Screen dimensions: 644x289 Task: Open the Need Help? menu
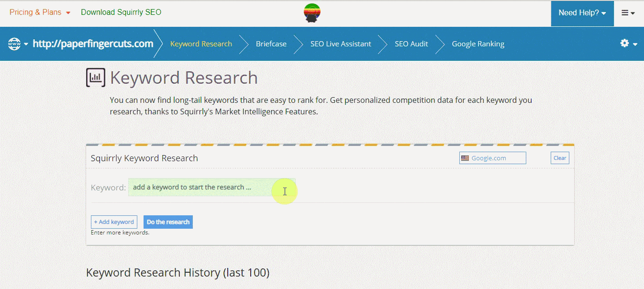(x=582, y=13)
